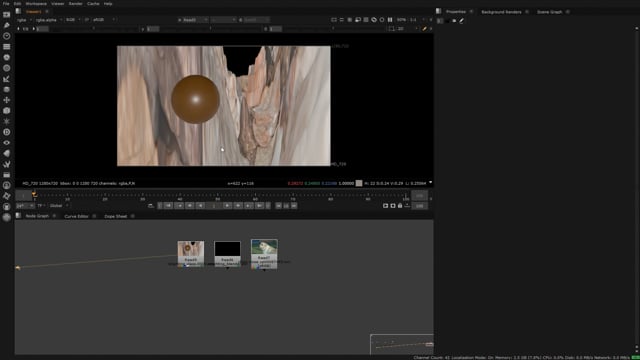
Task: Click the gamma slider in viewer controls
Action: (x=211, y=29)
